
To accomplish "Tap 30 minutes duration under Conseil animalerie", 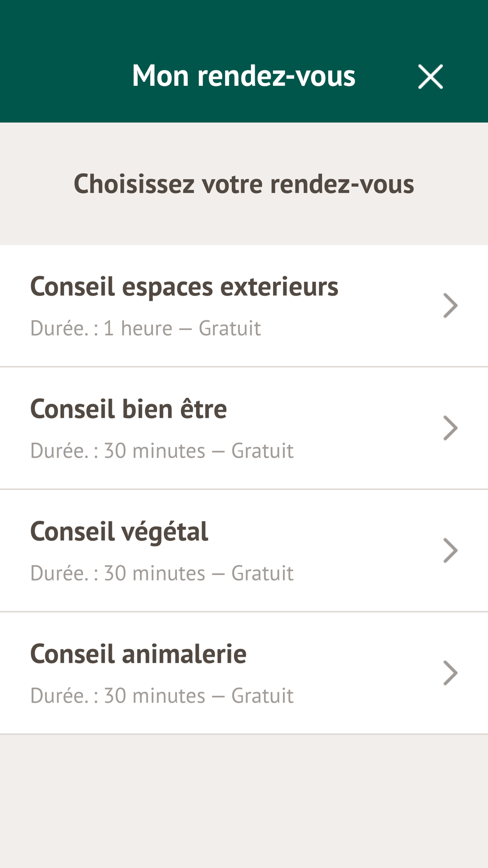I will (154, 695).
